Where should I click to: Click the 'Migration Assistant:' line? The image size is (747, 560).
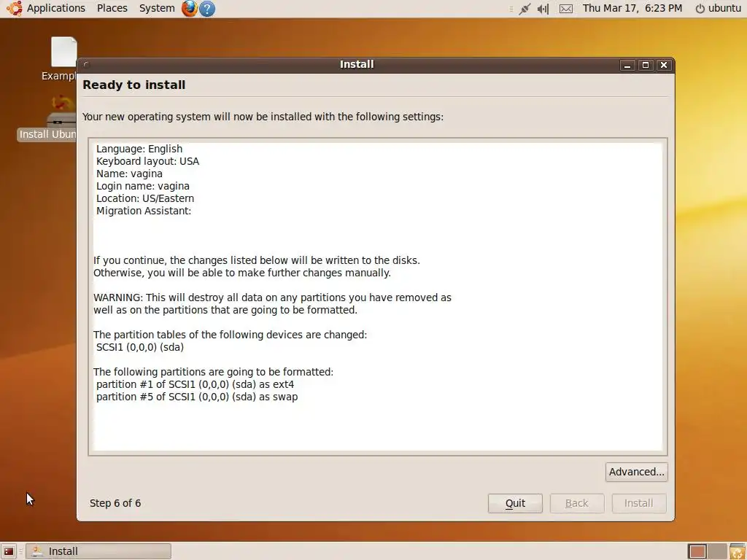144,211
